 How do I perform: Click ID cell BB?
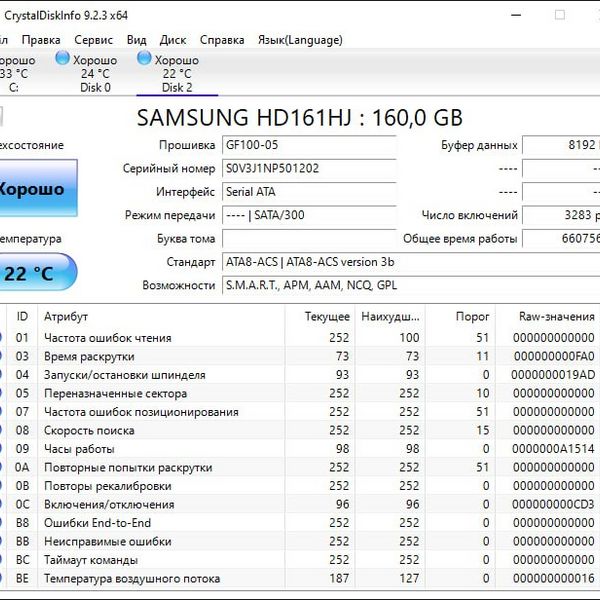tap(22, 541)
